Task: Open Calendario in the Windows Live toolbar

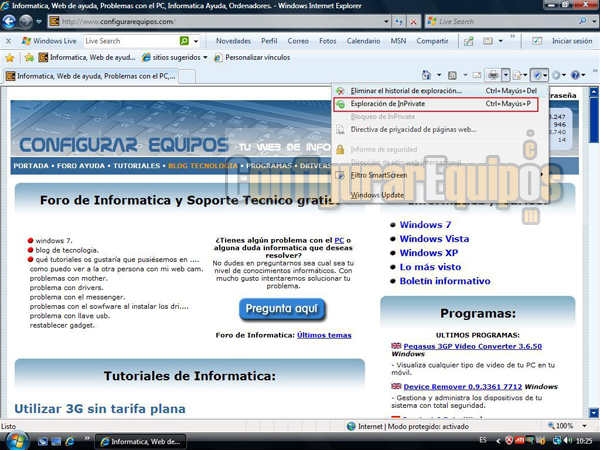Action: click(364, 41)
